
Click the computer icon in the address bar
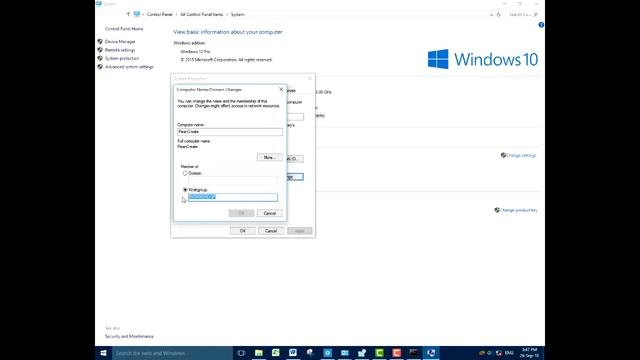pos(137,14)
